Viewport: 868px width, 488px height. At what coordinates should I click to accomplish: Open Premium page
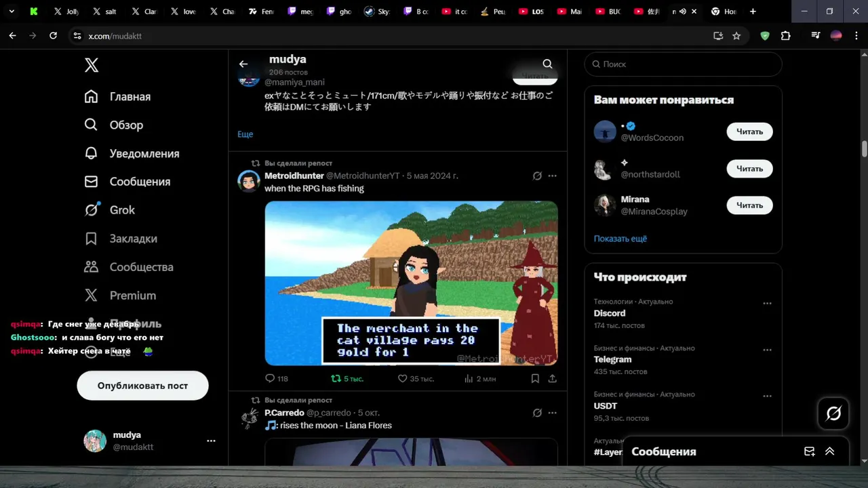point(120,296)
